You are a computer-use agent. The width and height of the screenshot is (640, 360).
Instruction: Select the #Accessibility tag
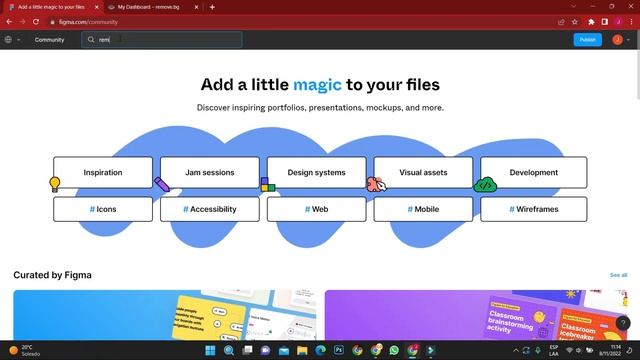tap(210, 209)
